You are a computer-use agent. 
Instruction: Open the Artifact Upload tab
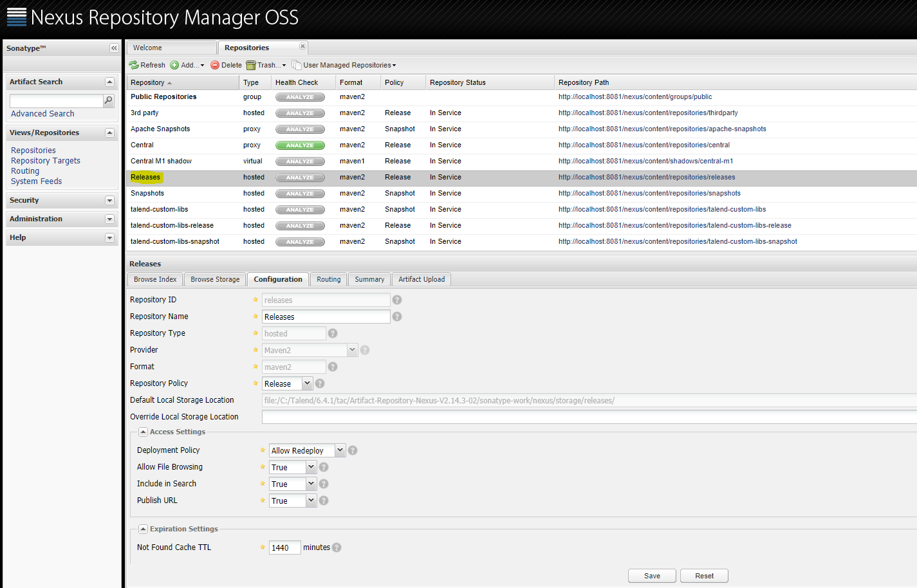(x=421, y=279)
